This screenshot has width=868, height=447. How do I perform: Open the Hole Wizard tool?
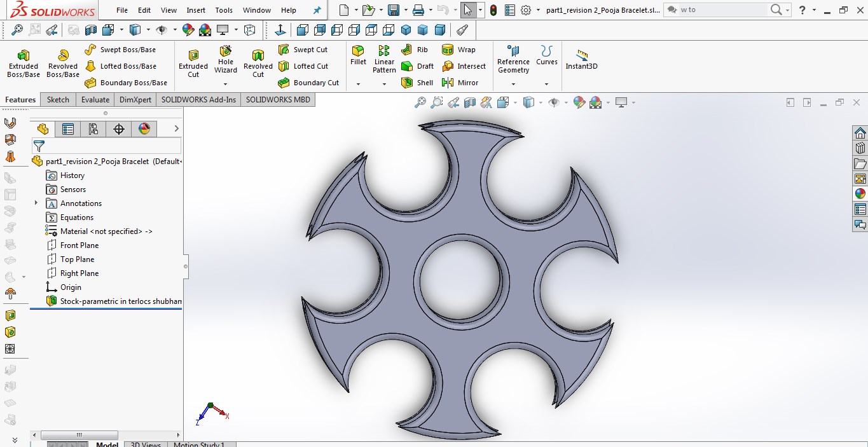point(226,60)
